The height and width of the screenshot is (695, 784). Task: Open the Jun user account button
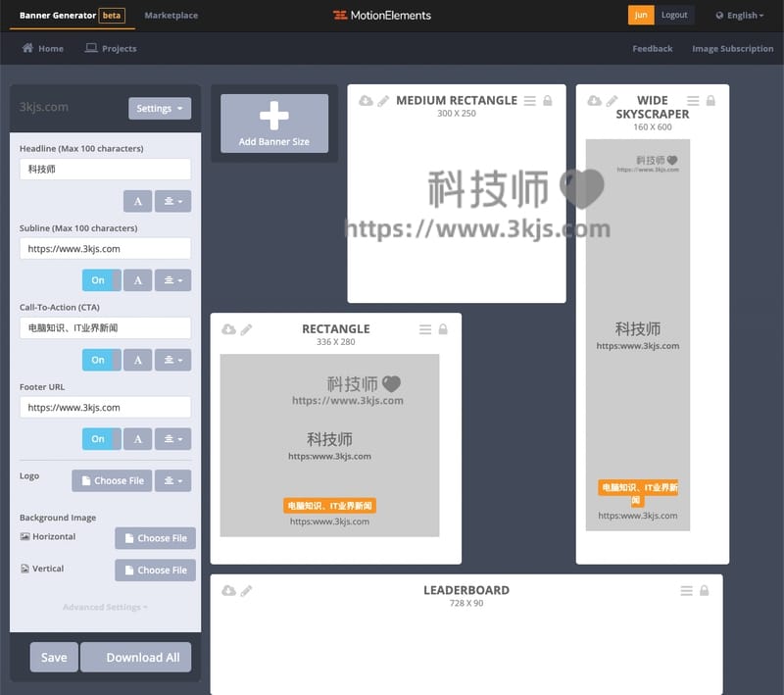pos(641,16)
